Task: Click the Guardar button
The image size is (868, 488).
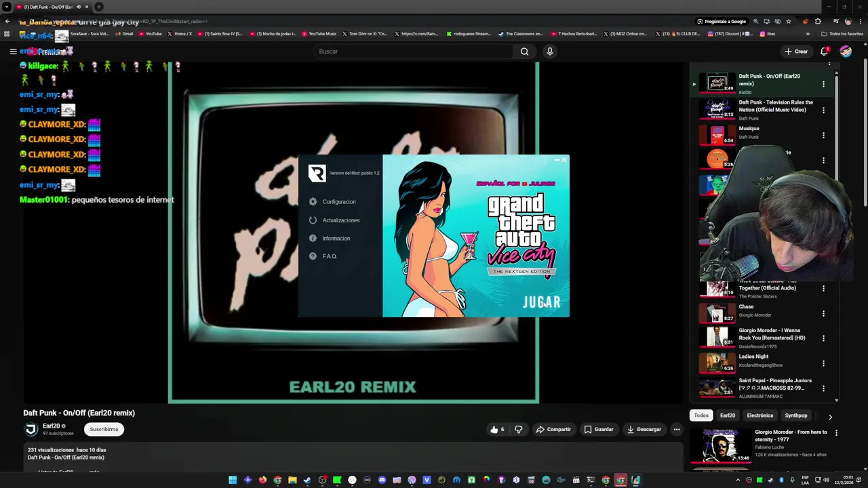Action: (599, 429)
